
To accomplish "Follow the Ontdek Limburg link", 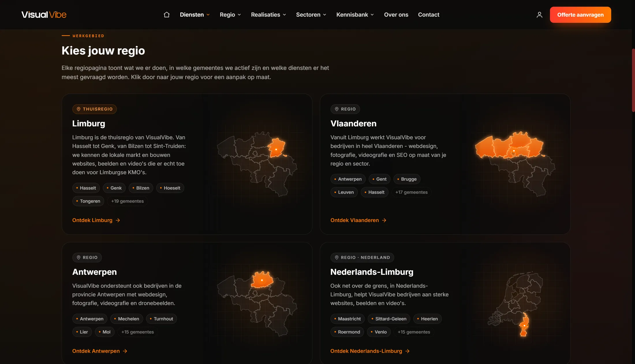I will click(96, 220).
